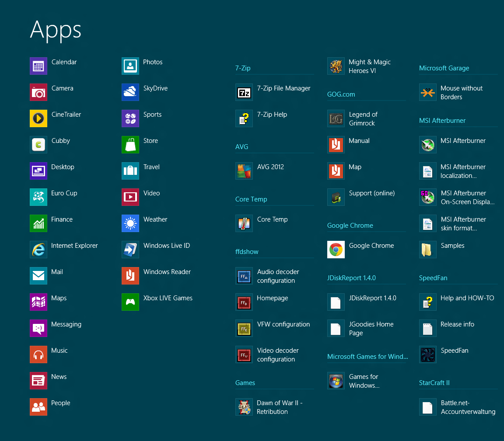
Task: Select the ffdshow group header
Action: [x=247, y=252]
